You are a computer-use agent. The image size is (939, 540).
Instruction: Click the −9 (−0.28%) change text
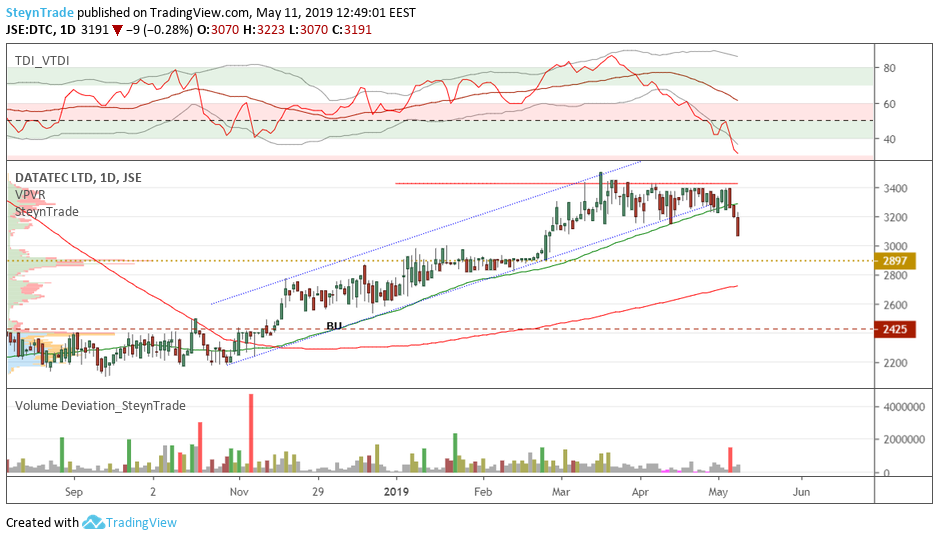159,29
